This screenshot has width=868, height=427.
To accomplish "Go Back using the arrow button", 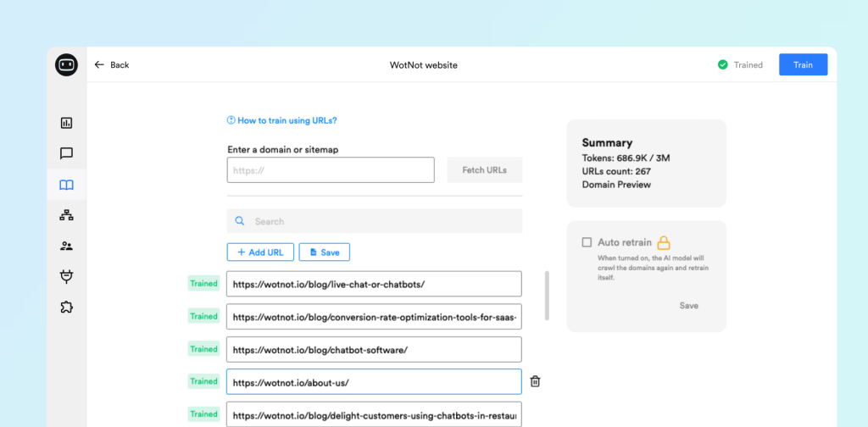I will tap(111, 64).
